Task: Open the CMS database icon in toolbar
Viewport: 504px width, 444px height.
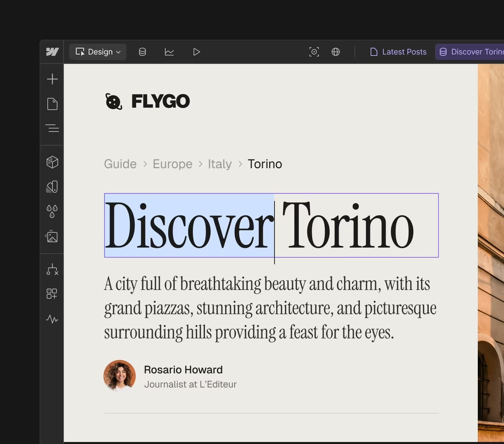Action: (x=142, y=52)
